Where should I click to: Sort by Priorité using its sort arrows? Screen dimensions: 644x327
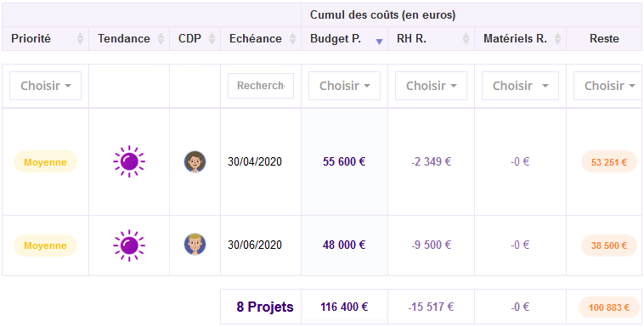81,39
